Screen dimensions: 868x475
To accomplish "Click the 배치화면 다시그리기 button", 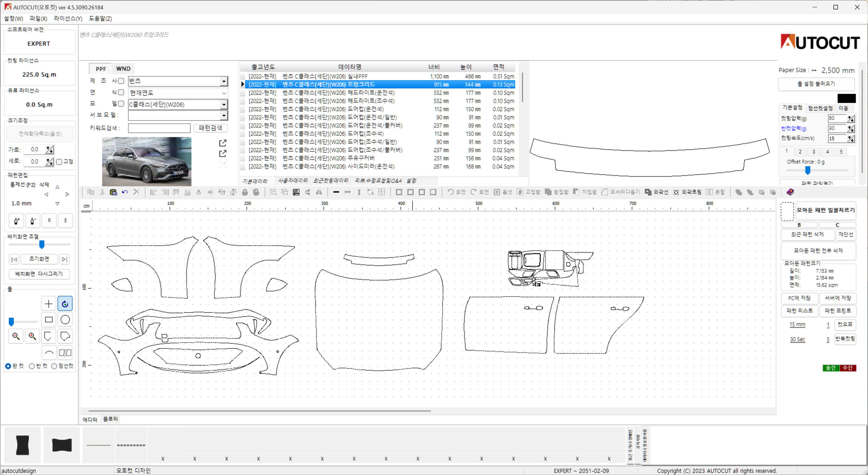I will (39, 274).
